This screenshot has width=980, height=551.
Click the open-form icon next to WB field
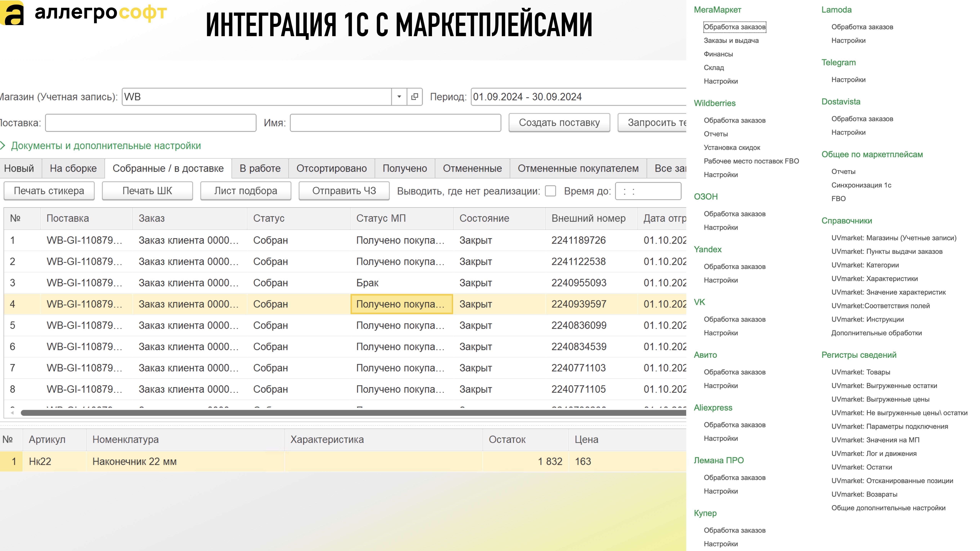coord(415,97)
